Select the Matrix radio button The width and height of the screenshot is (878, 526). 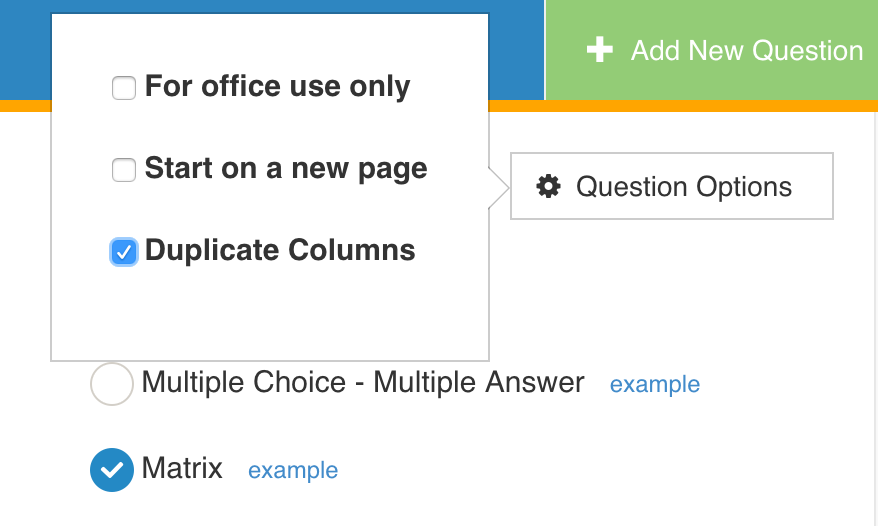tap(112, 469)
